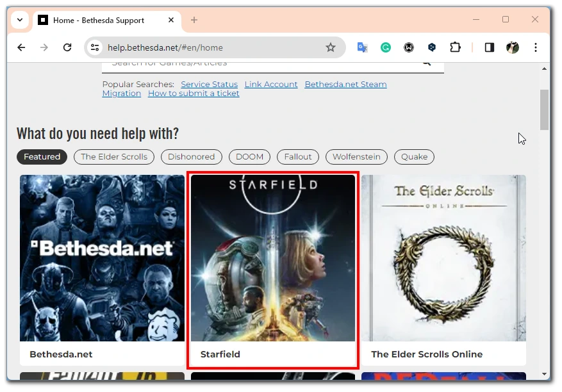Viewport: 562px width, 392px height.
Task: Open the dark blue hexagon extension
Action: pyautogui.click(x=432, y=47)
